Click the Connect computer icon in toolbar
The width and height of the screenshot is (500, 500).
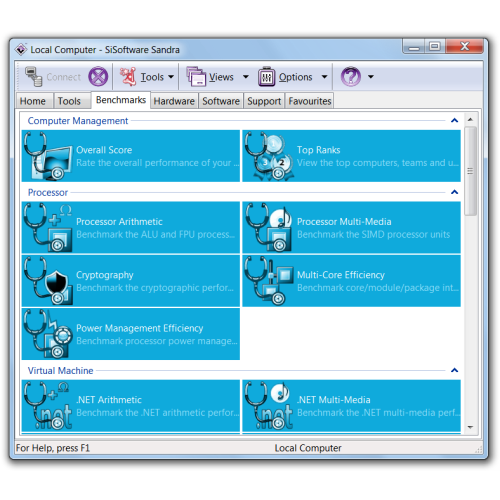(34, 77)
